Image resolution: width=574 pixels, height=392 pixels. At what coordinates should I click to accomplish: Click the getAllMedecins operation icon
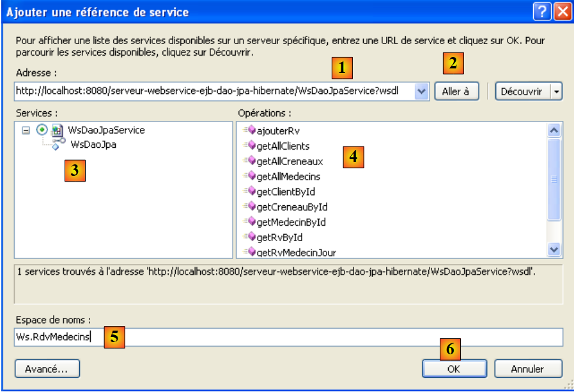(x=249, y=176)
